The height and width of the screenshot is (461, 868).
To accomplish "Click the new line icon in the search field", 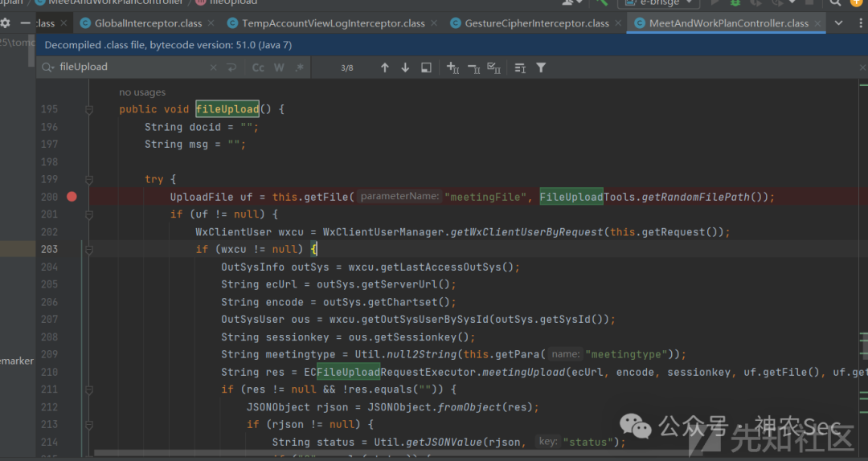I will point(231,67).
